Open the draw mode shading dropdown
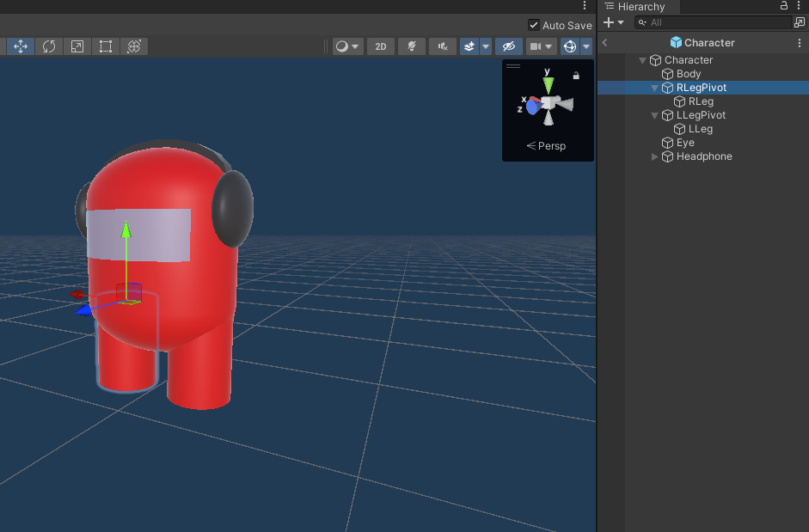Screen dimensions: 809x532 (348, 46)
